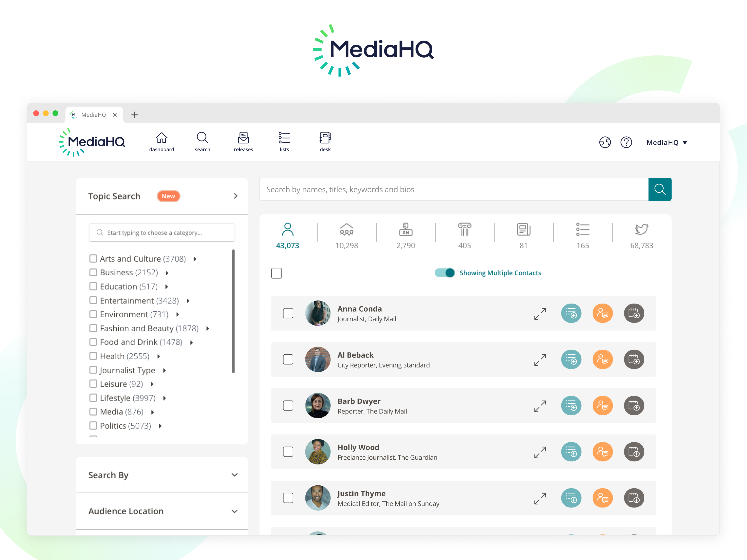The width and height of the screenshot is (747, 560).
Task: Expand the Health category subtopics arrow
Action: (x=159, y=356)
